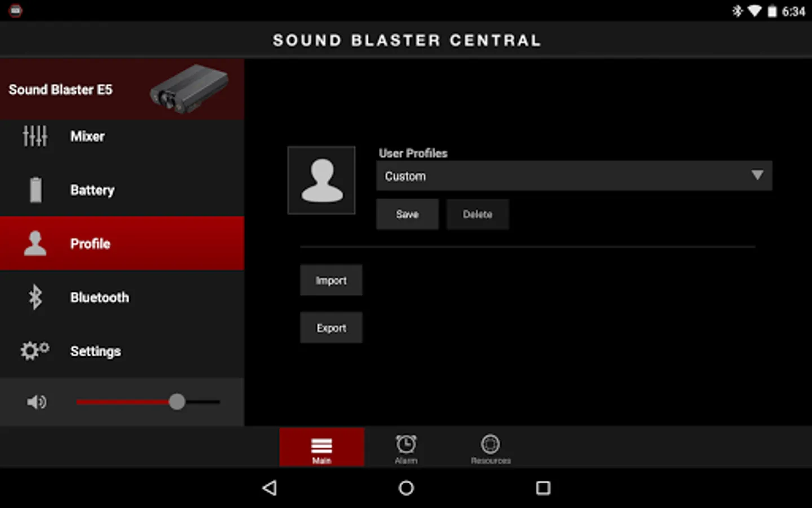Tap Android recent apps square button
The width and height of the screenshot is (812, 508).
(543, 488)
